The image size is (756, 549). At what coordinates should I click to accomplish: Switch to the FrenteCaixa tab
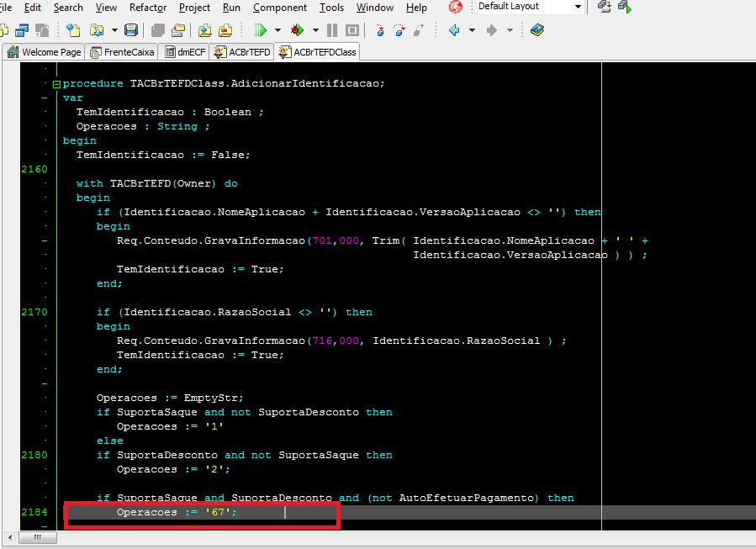click(123, 52)
